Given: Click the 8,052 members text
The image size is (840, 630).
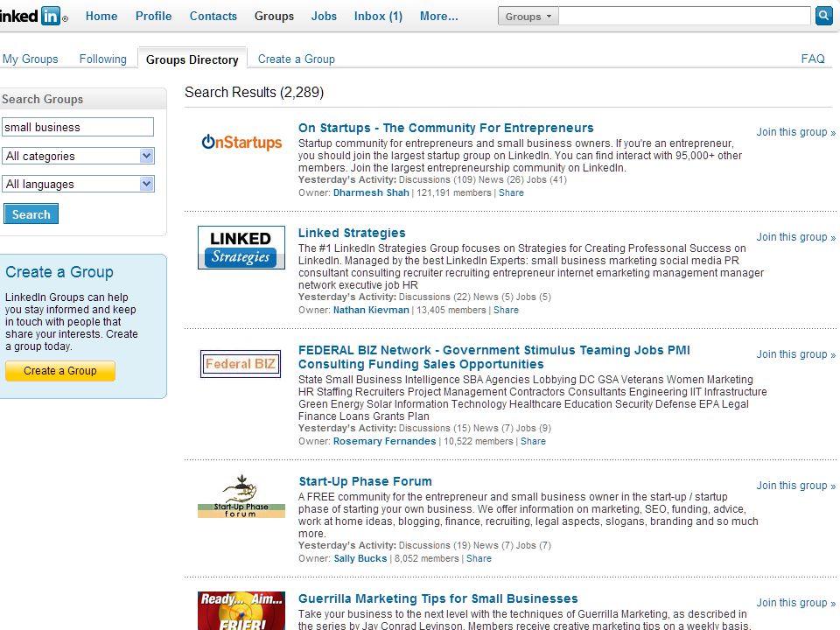Looking at the screenshot, I should [x=427, y=559].
